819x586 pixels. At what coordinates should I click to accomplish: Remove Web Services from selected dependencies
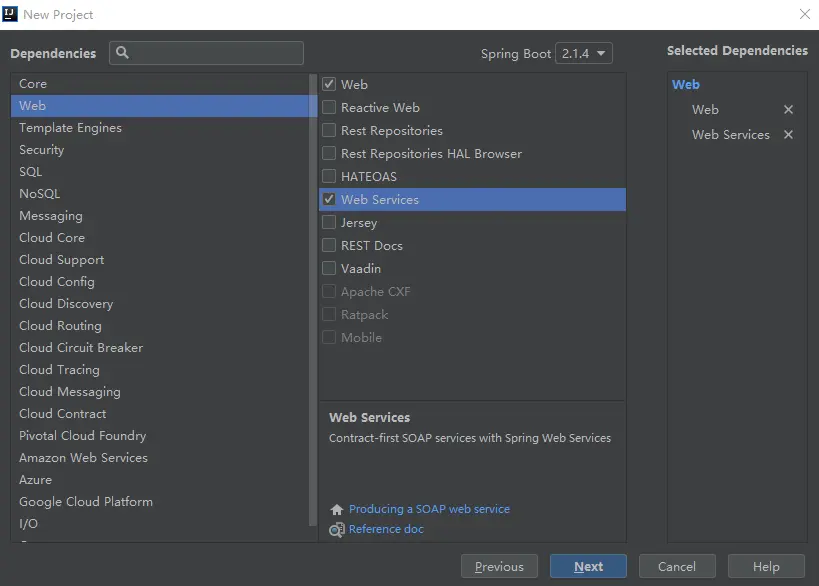click(x=788, y=135)
